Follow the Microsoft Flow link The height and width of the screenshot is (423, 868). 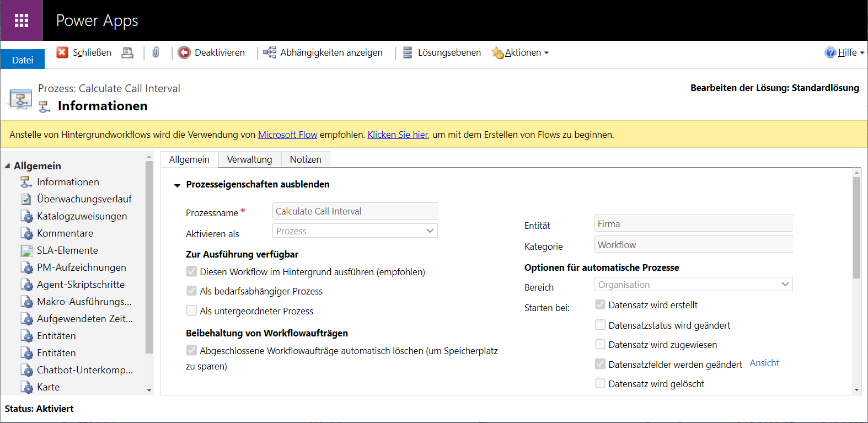(x=288, y=135)
